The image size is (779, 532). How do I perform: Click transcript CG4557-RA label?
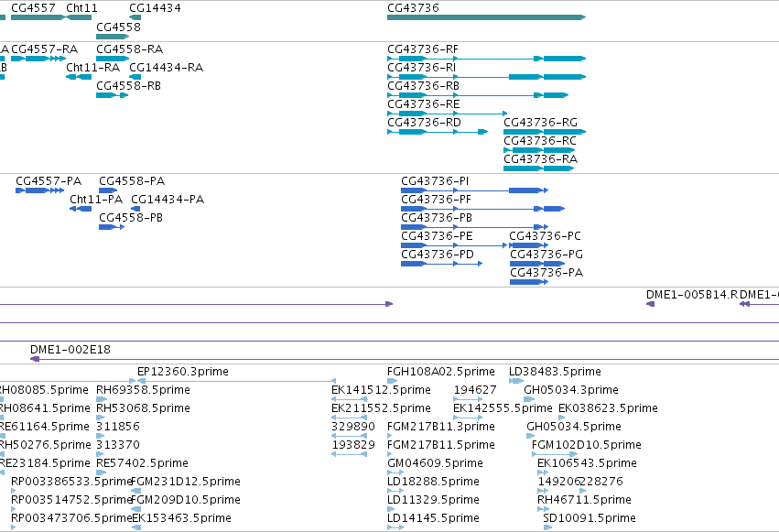[45, 49]
